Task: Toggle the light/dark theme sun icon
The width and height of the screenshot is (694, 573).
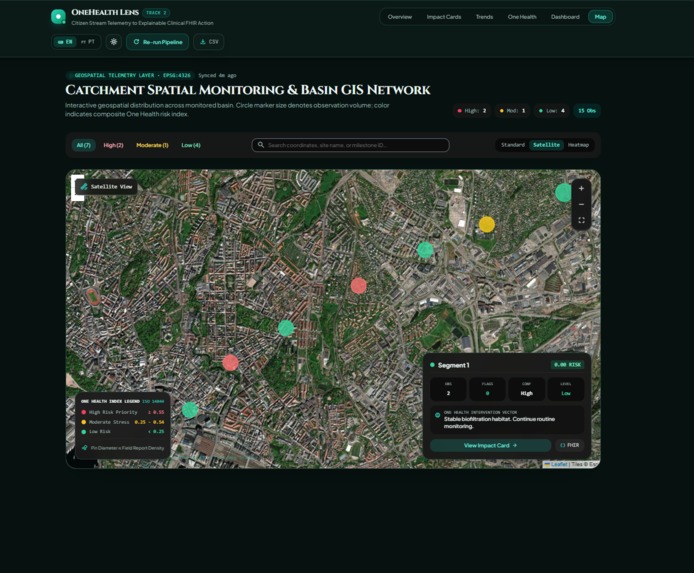Action: click(x=114, y=42)
